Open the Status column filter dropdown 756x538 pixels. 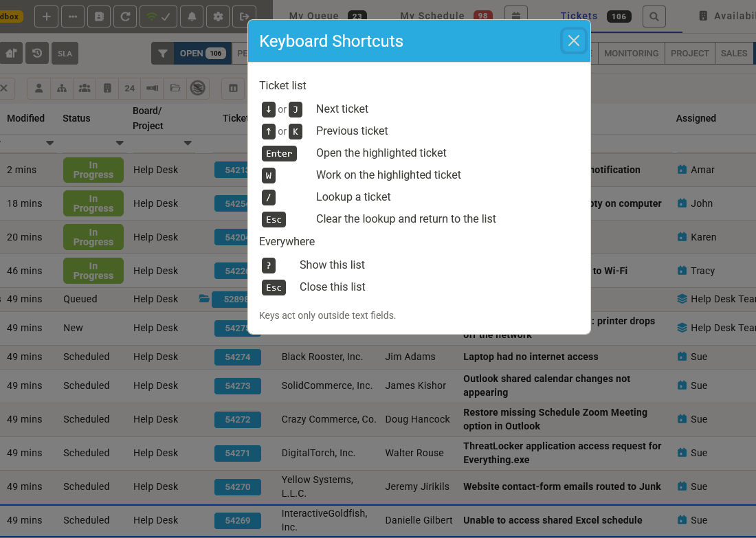(120, 143)
